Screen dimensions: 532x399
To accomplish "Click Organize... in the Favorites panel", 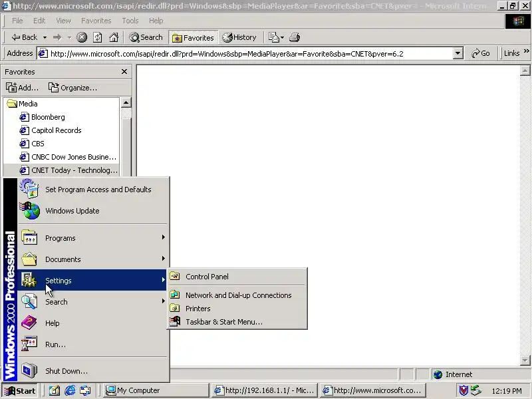I will [x=72, y=88].
